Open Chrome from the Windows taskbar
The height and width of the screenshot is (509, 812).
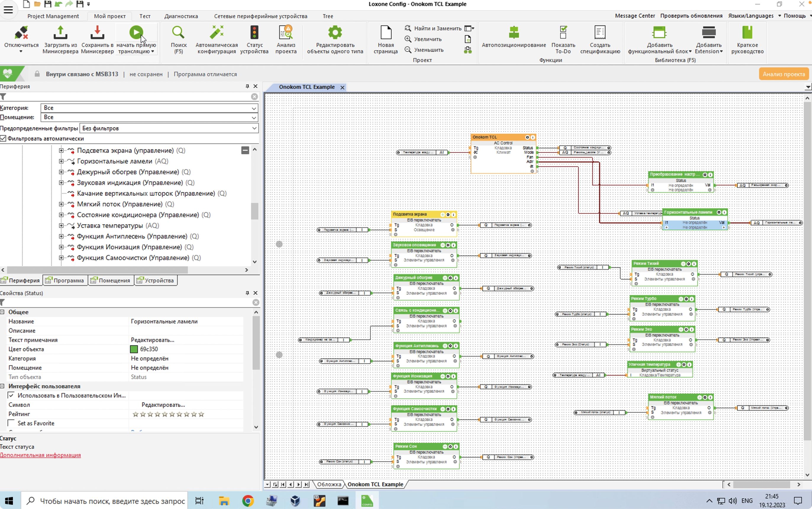[248, 501]
